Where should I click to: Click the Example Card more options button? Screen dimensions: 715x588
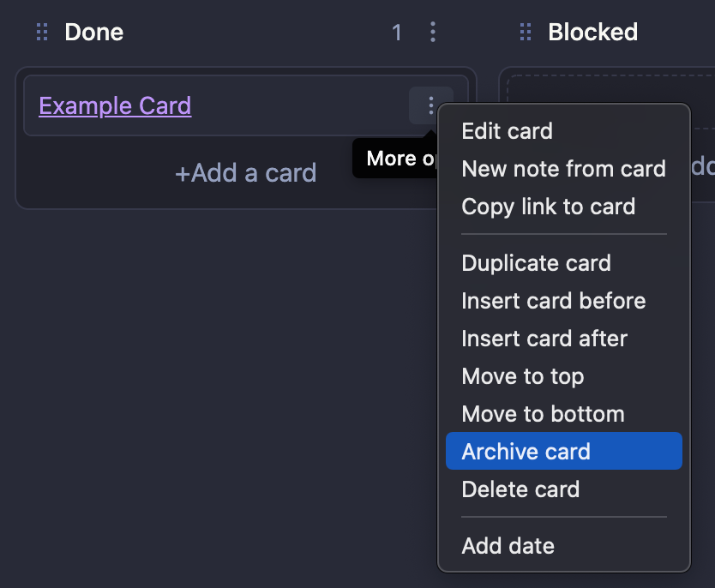431,105
